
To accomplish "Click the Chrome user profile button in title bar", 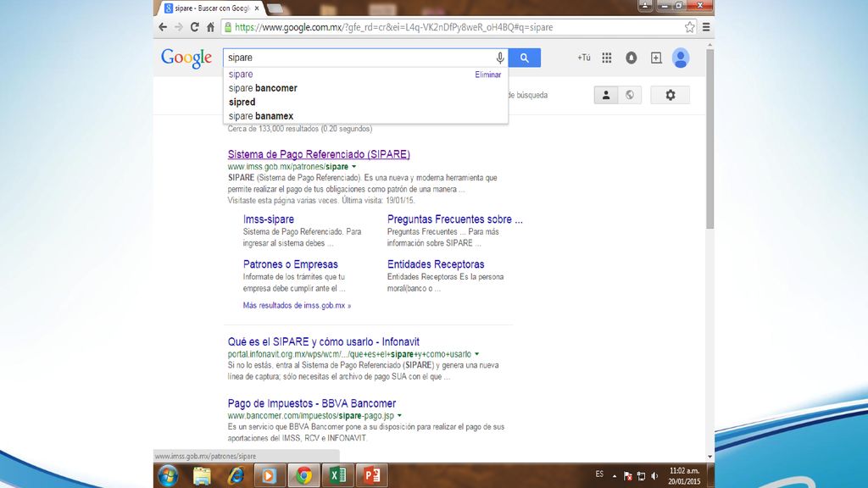I will pyautogui.click(x=645, y=6).
